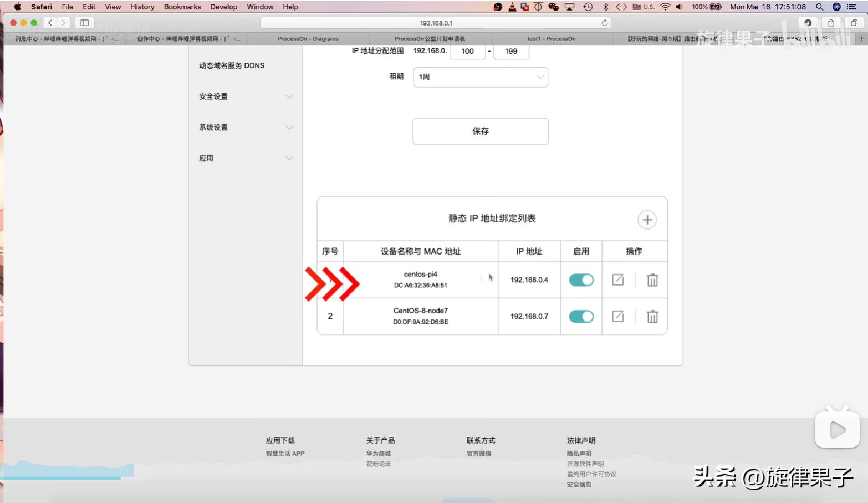Viewport: 868px width, 503px height.
Task: Edit the CentOS-8-node7 binding entry
Action: (x=617, y=316)
